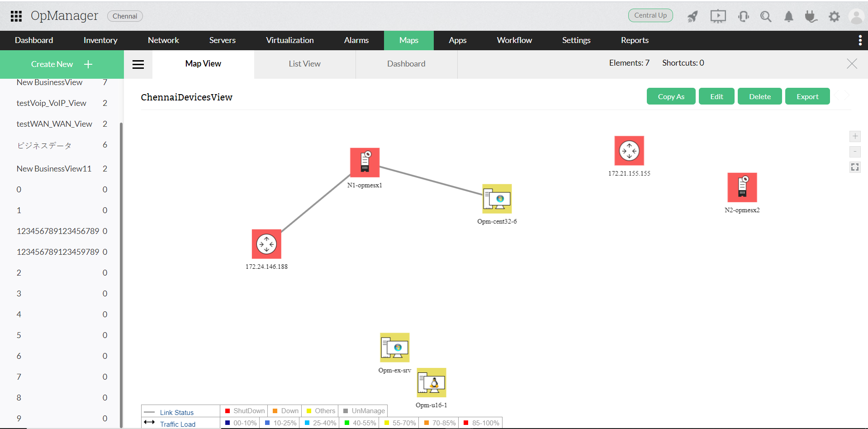Open the Network menu

[x=163, y=40]
